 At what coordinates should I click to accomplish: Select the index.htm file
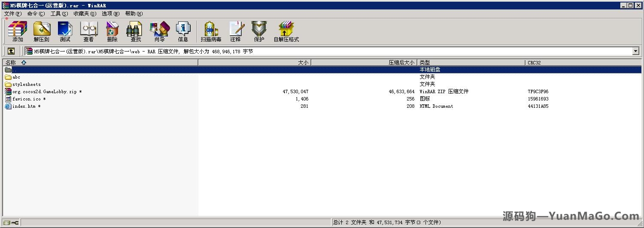24,106
